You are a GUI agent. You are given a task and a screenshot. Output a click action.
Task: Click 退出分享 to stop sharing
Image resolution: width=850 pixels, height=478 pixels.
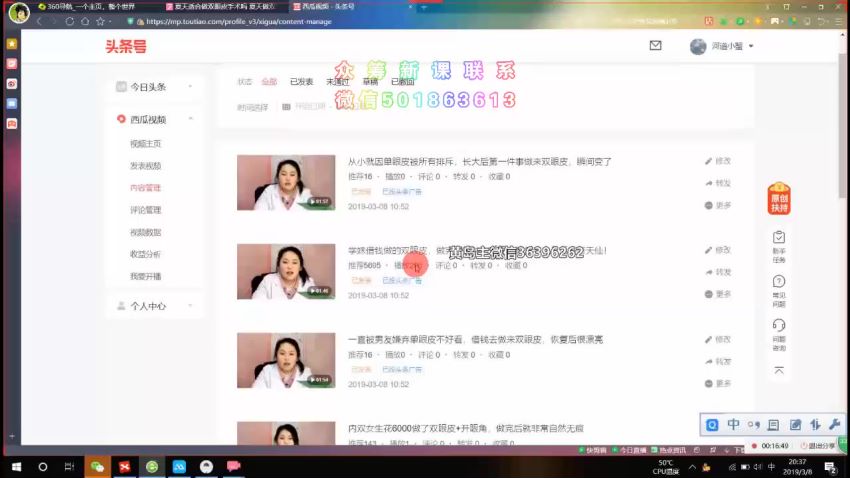coord(818,445)
